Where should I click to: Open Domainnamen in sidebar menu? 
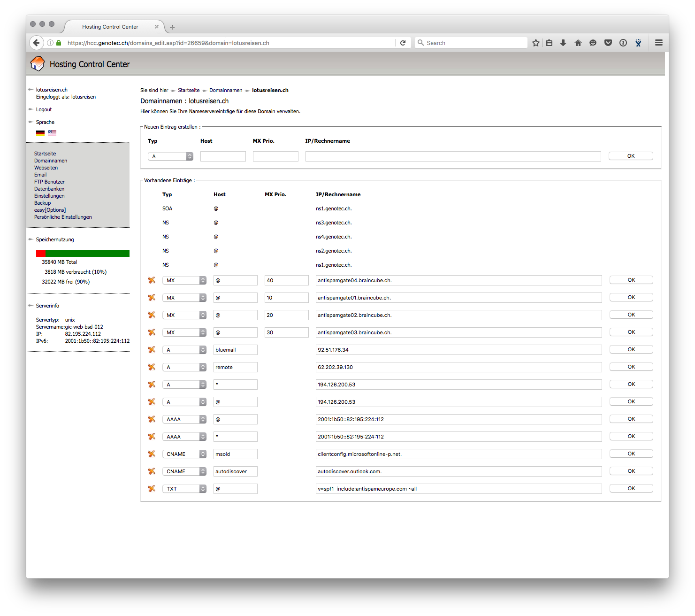pyautogui.click(x=51, y=161)
